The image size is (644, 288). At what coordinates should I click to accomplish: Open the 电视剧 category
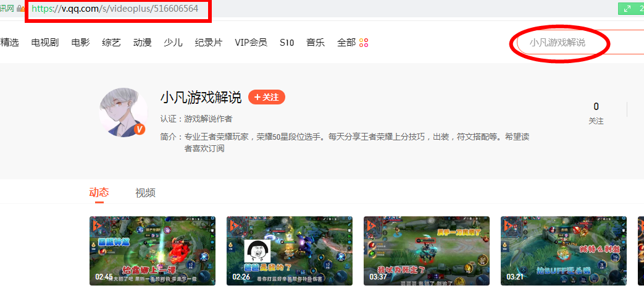pyautogui.click(x=45, y=42)
